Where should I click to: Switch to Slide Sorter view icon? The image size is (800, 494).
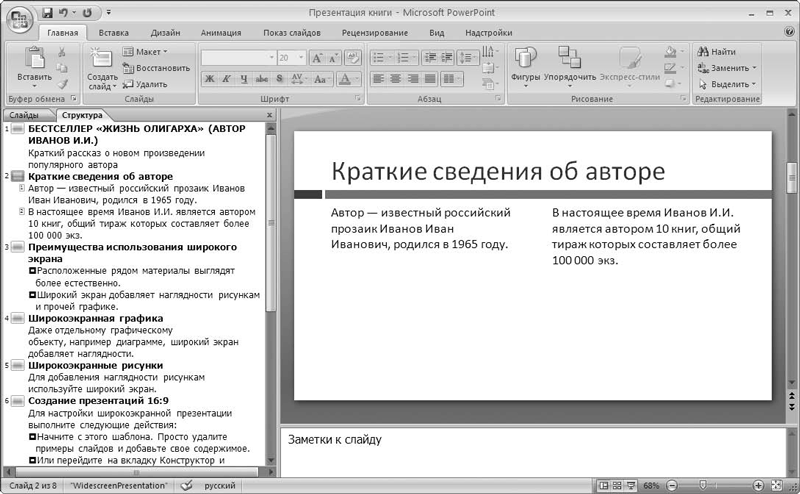tap(618, 486)
